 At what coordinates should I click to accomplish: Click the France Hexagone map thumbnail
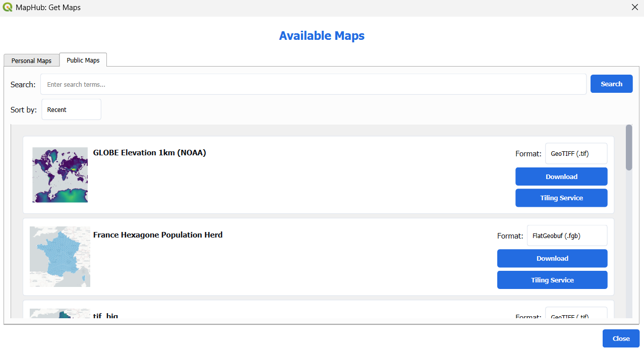[60, 257]
